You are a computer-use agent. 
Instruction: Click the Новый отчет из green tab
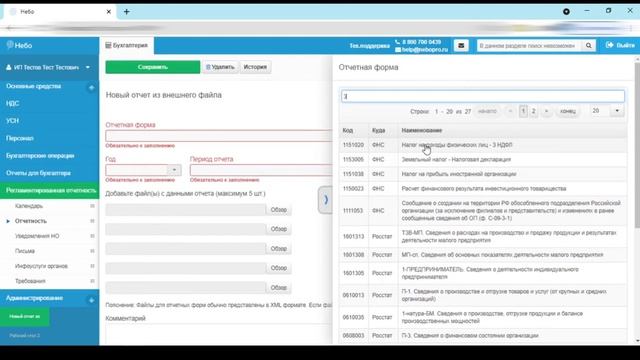pyautogui.click(x=25, y=317)
